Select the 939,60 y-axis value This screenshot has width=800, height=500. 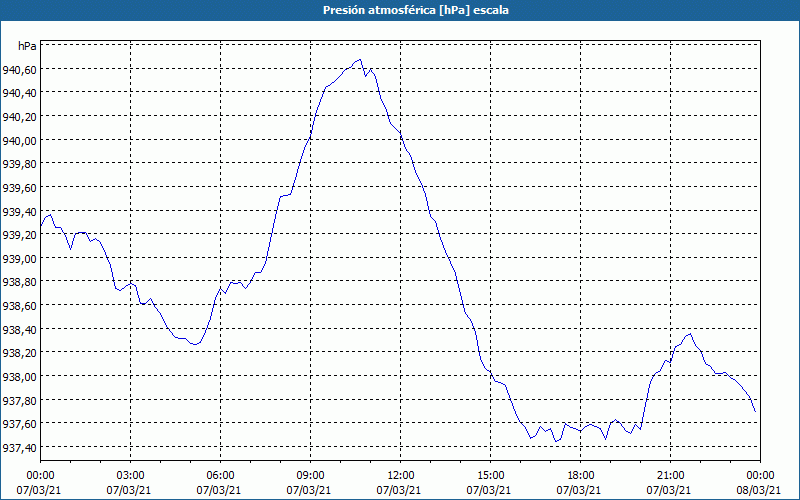click(19, 188)
